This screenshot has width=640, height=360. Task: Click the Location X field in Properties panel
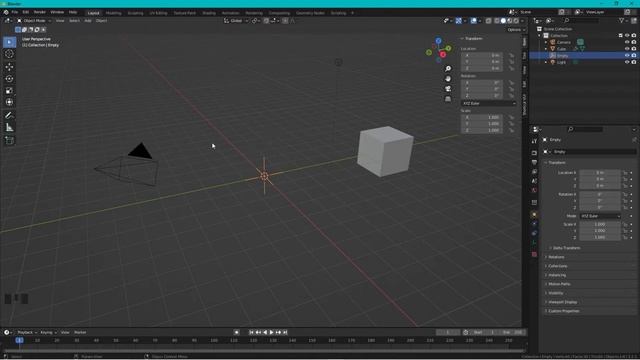pos(600,173)
